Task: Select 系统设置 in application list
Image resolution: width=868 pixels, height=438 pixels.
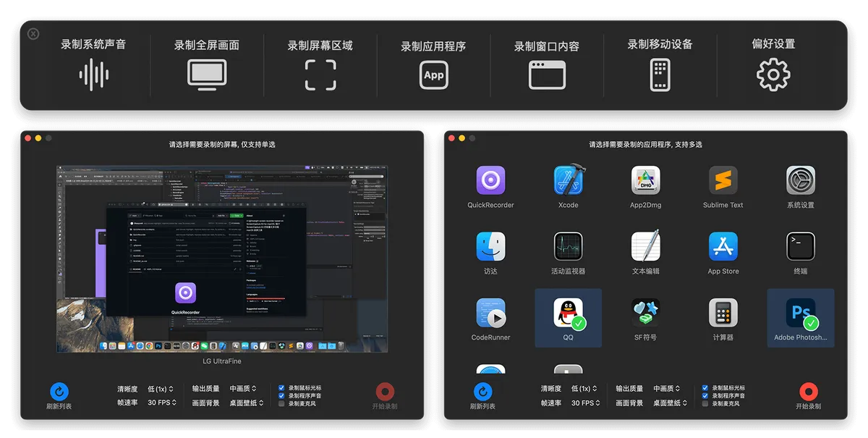Action: [x=801, y=180]
